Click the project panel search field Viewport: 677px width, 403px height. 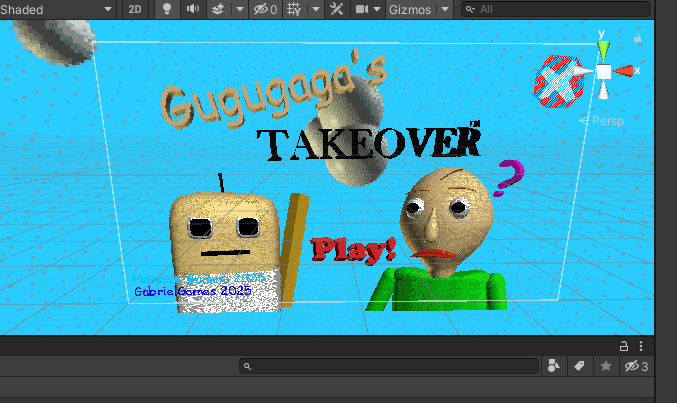point(389,366)
